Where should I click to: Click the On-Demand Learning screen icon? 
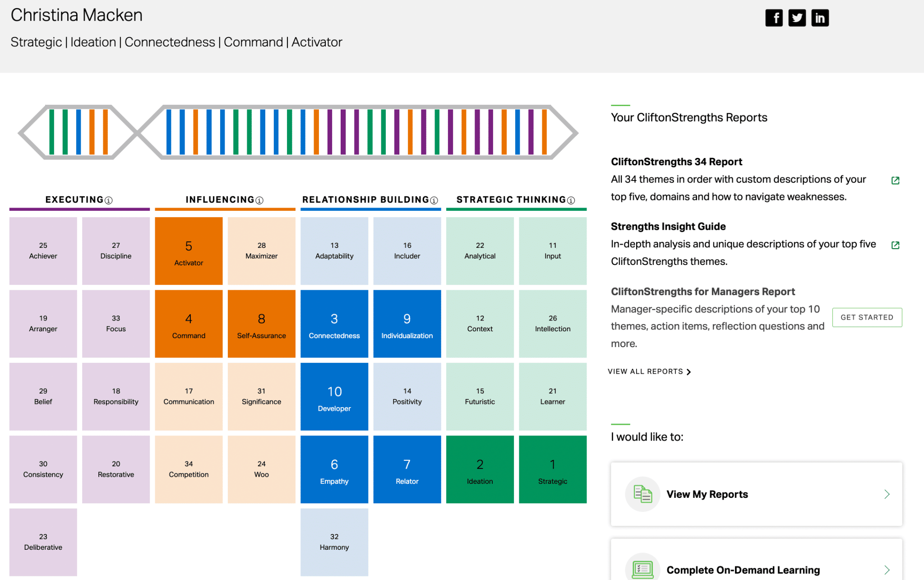642,569
